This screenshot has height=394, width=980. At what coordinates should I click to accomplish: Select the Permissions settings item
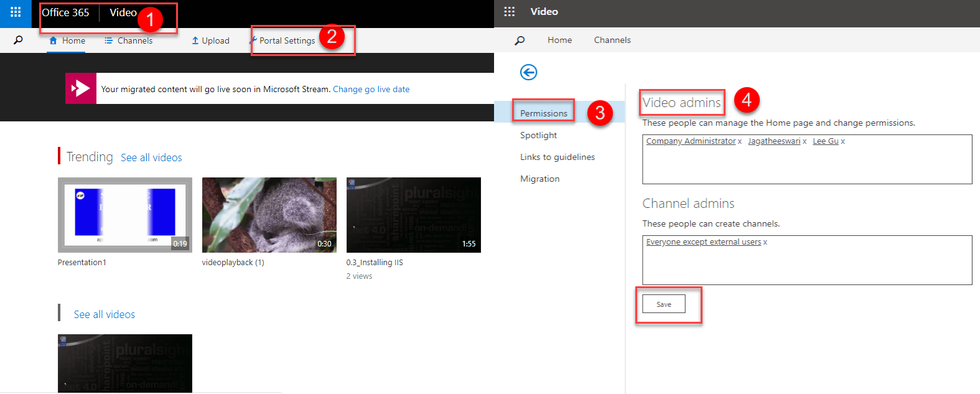pos(544,113)
